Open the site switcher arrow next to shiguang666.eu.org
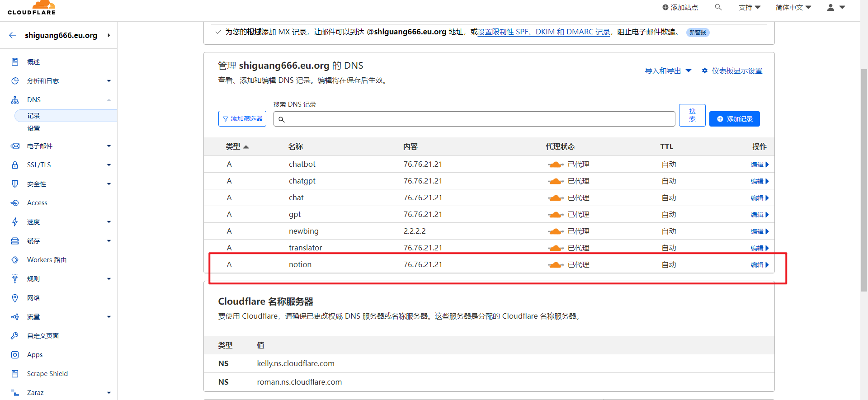The width and height of the screenshot is (868, 400). (x=109, y=35)
